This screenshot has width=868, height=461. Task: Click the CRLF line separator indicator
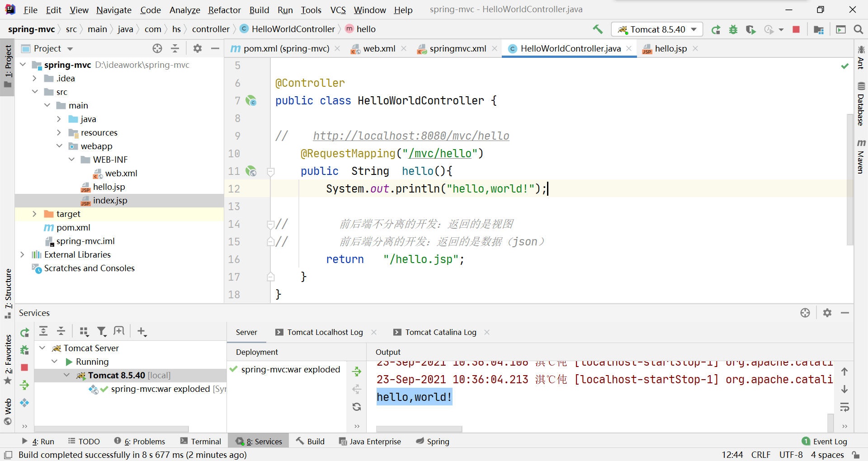tap(761, 455)
